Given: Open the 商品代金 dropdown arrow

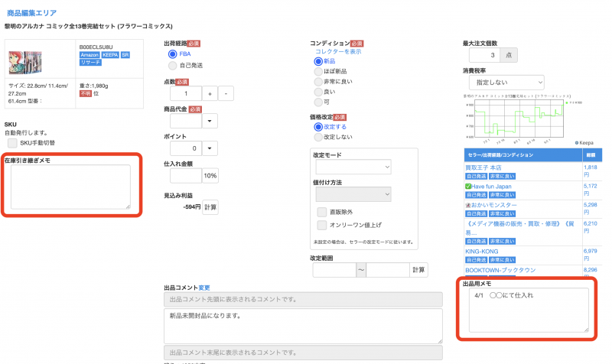Looking at the screenshot, I should 210,121.
